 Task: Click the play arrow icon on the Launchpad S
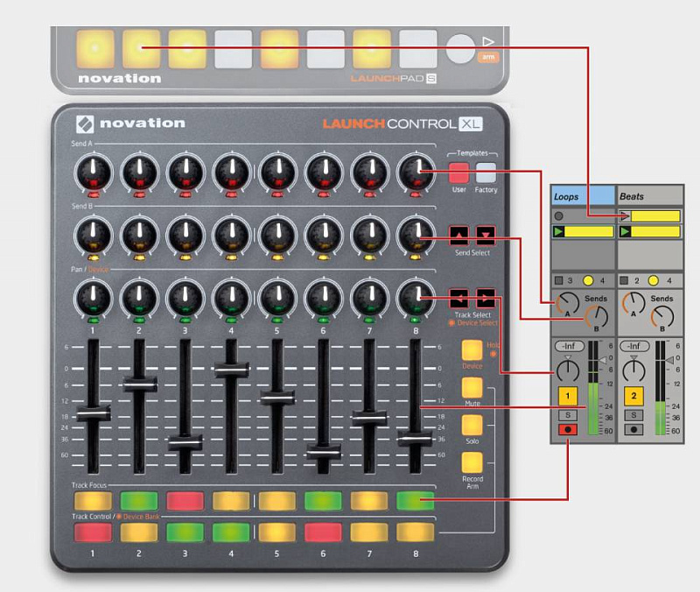tap(487, 41)
